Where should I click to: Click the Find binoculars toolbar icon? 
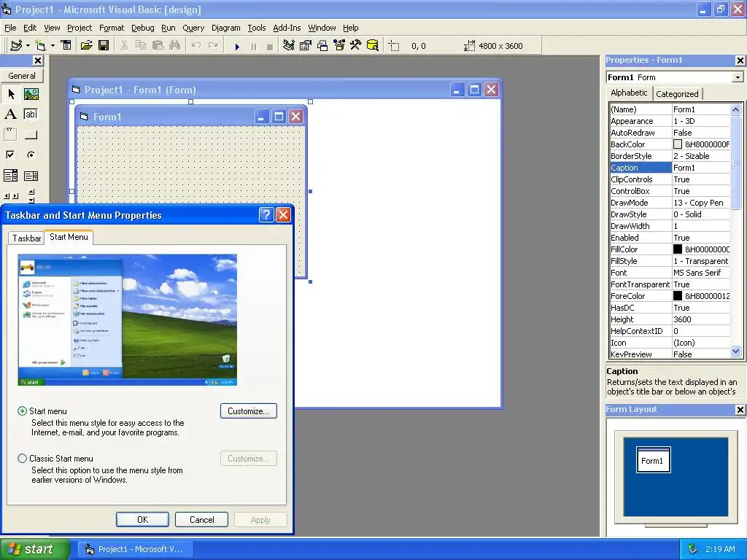point(175,45)
